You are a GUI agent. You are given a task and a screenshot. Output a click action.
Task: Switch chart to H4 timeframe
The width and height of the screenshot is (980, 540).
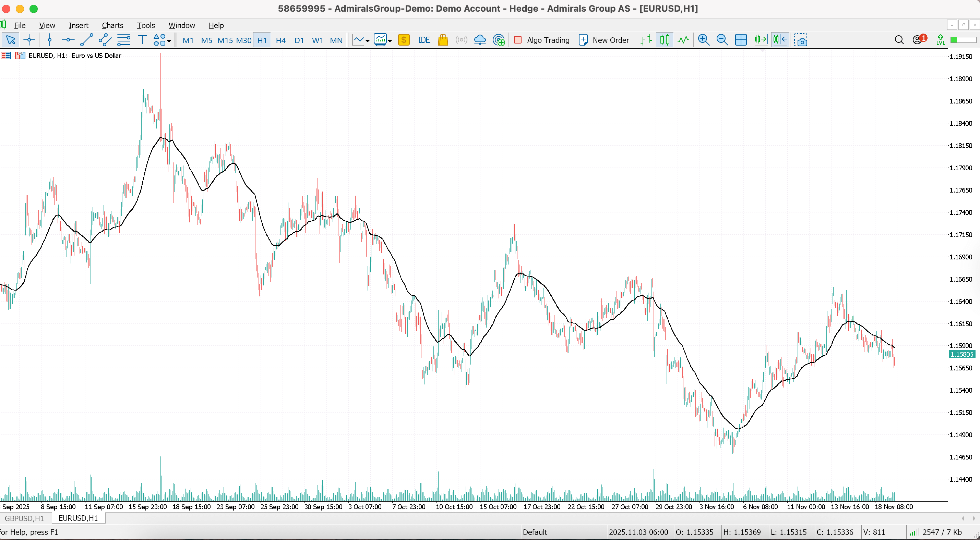[x=281, y=40]
